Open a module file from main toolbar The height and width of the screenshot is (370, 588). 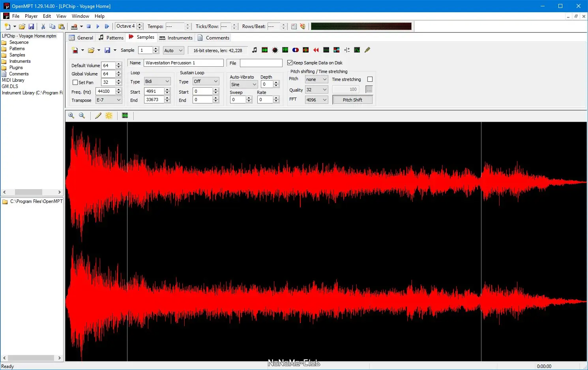pyautogui.click(x=22, y=26)
